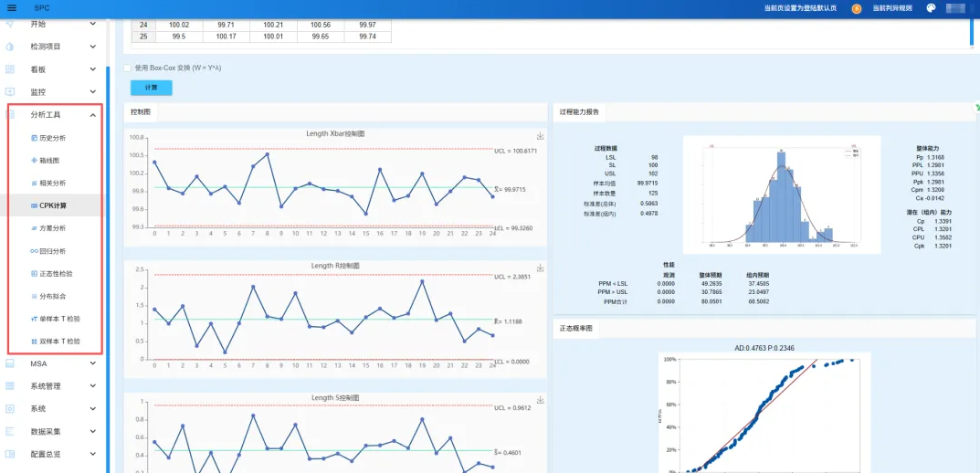This screenshot has height=473, width=980.
Task: Click table cell '99.65' in row 25
Action: (321, 37)
